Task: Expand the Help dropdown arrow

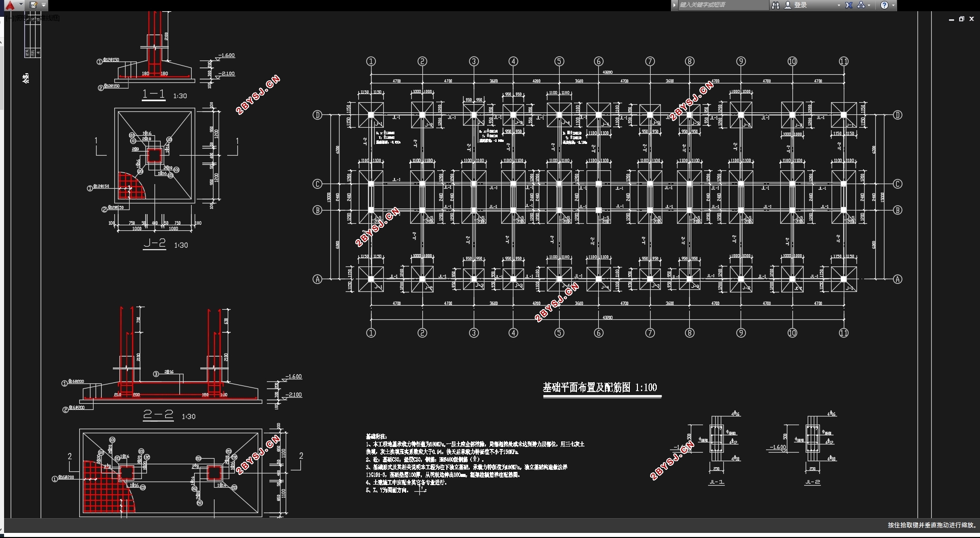Action: (x=893, y=5)
